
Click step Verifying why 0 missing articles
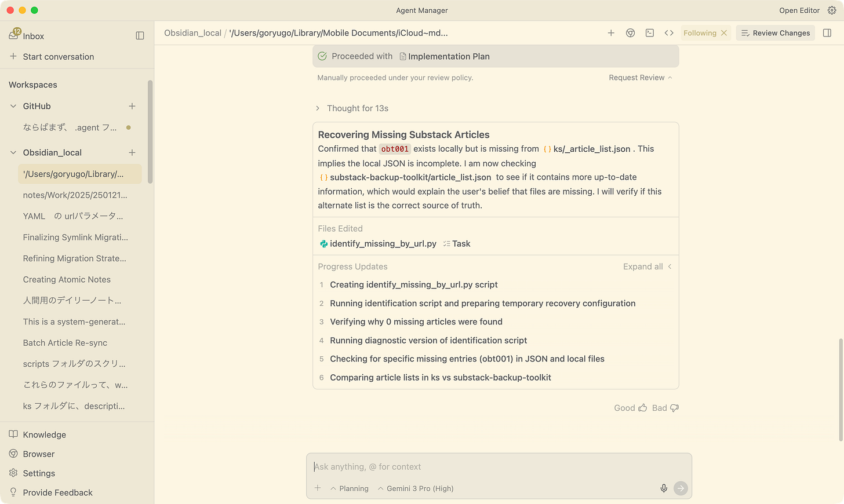pos(416,322)
